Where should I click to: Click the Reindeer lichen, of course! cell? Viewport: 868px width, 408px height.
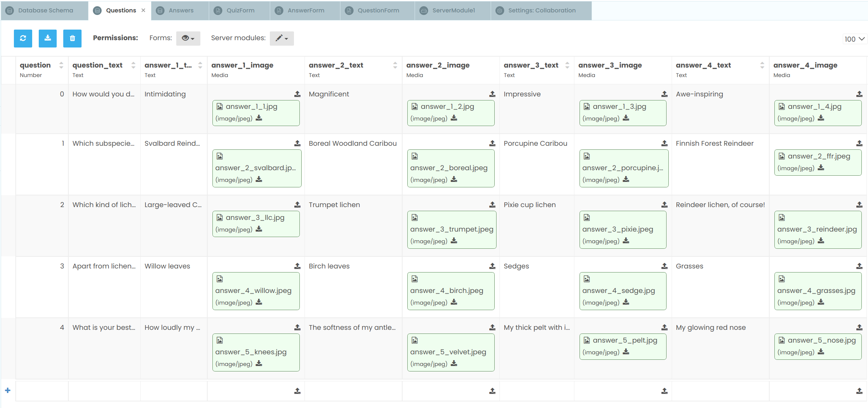point(720,205)
